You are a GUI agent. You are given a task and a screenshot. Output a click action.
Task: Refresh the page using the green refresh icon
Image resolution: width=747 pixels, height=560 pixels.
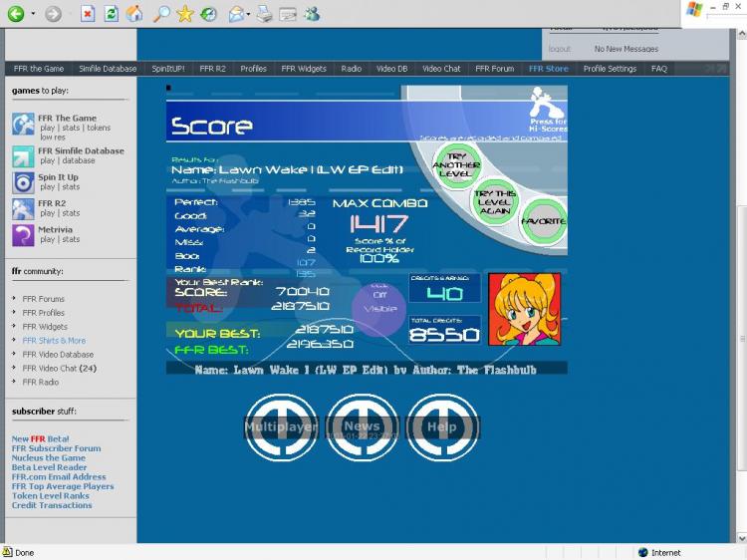pos(111,14)
